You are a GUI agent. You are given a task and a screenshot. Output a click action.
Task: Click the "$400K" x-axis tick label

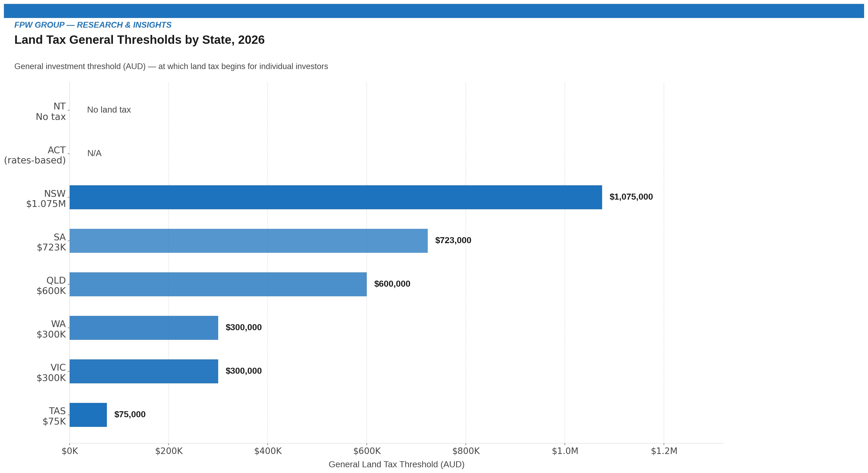[x=268, y=451]
